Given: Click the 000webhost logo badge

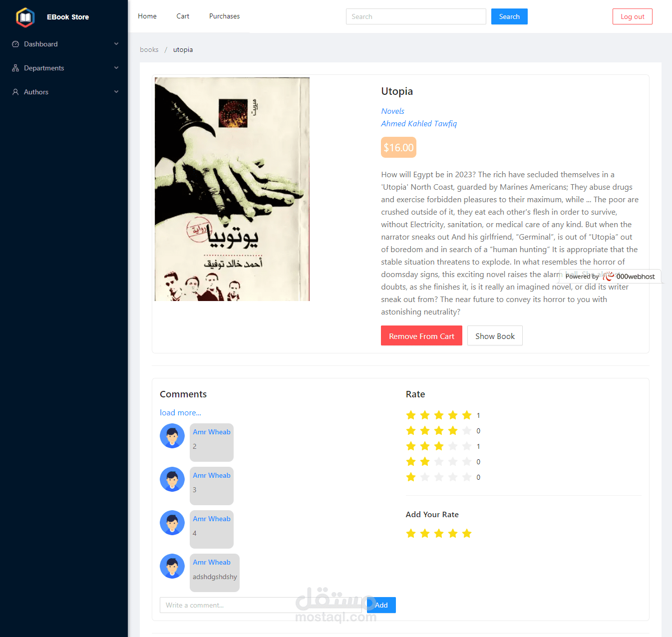Looking at the screenshot, I should tap(610, 277).
